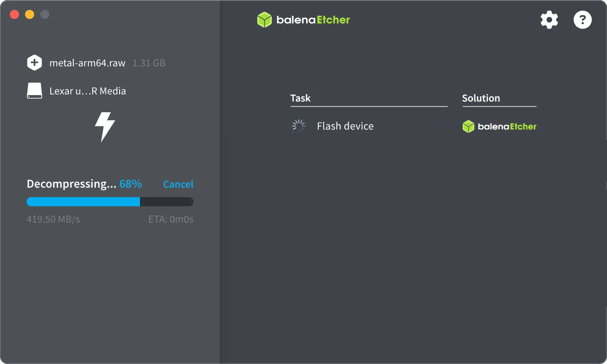Screen dimensions: 607x364
Task: Click the decompression progress bar
Action: [110, 201]
